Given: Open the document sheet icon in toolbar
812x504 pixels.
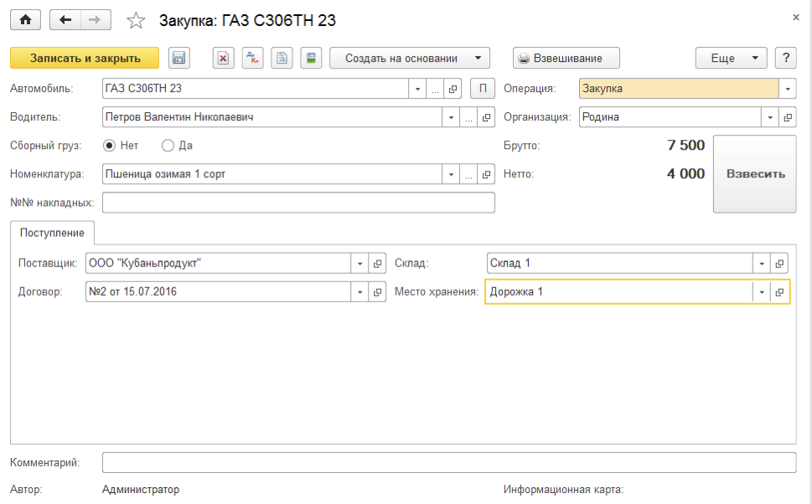Looking at the screenshot, I should point(282,58).
